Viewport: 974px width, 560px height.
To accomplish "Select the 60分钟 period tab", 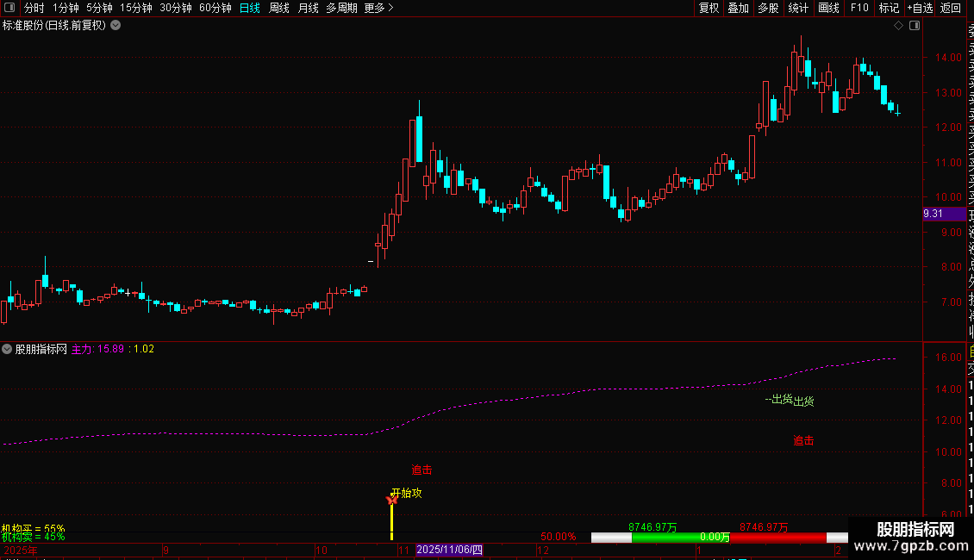I will 215,8.
